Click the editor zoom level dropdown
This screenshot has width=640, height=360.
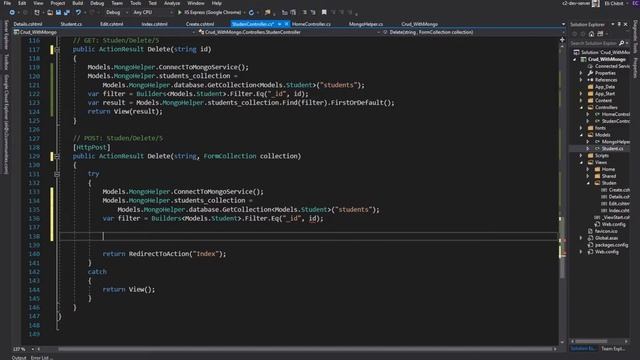pos(23,349)
